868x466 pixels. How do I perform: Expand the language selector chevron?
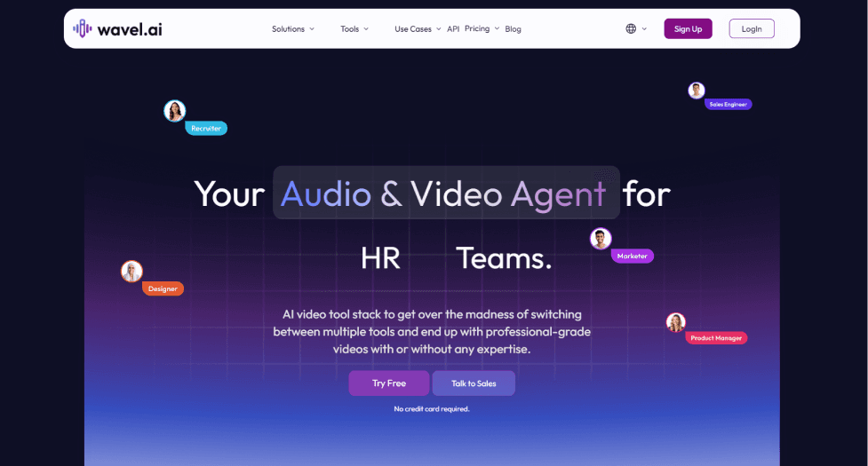tap(644, 28)
